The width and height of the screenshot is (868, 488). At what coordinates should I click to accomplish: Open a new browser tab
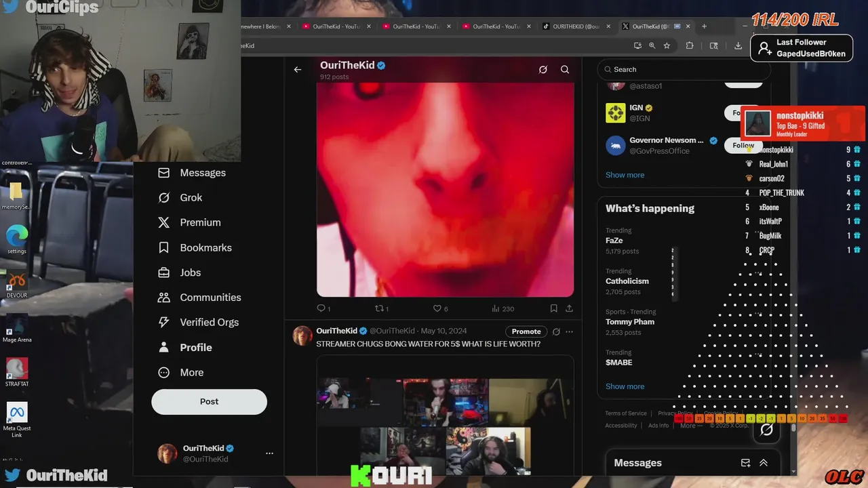click(704, 26)
